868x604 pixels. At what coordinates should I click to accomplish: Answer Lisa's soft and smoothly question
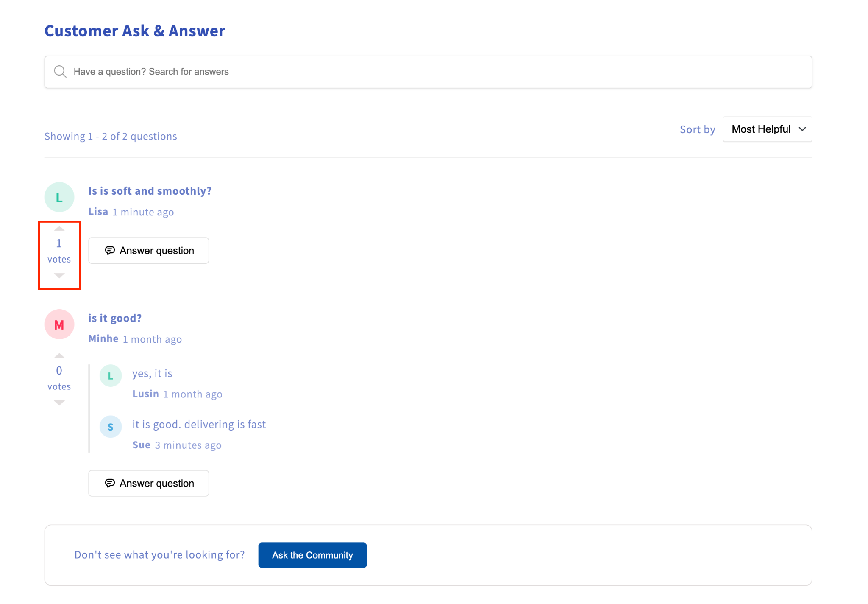tap(149, 251)
